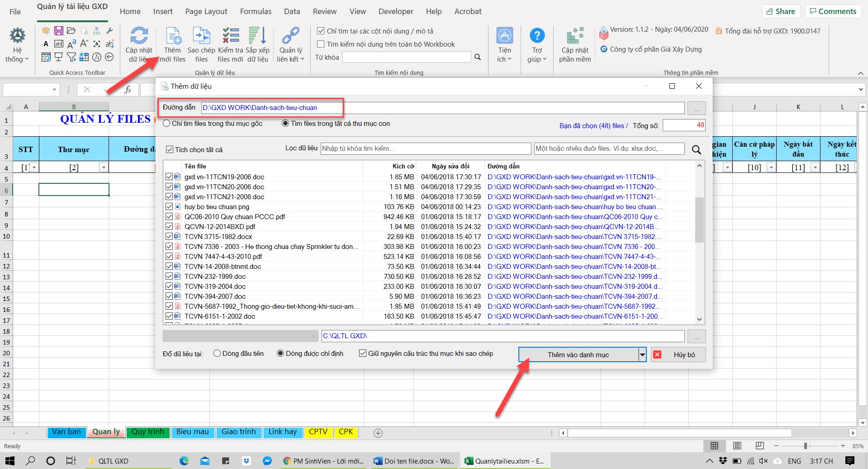868x469 pixels.
Task: Select Dòng đầu tiên radio option
Action: [x=217, y=354]
